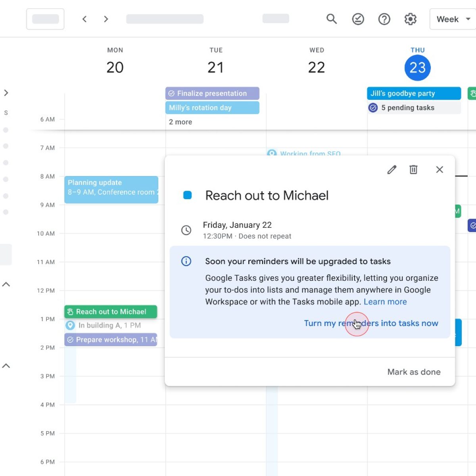Screen dimensions: 476x476
Task: Open the 'Learn more' link
Action: (x=385, y=301)
